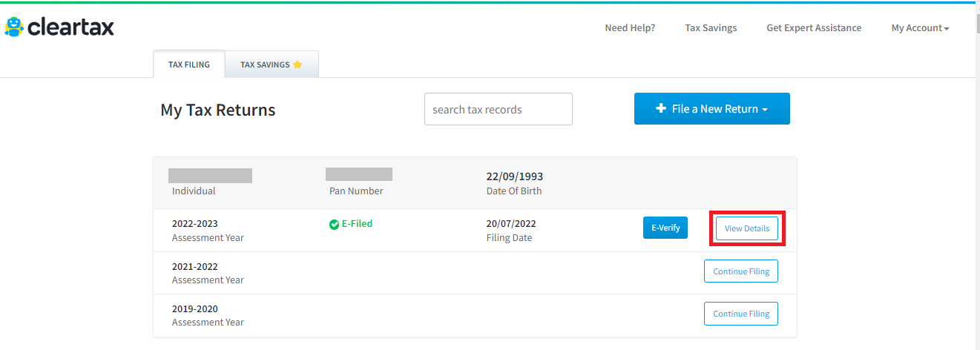Image resolution: width=980 pixels, height=350 pixels.
Task: Click the 2021-2022 assessment year text
Action: (x=195, y=266)
